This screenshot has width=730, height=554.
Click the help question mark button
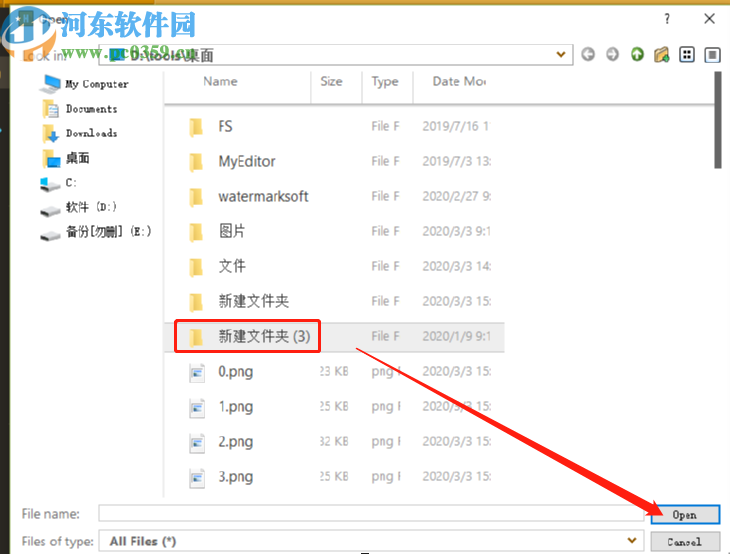pyautogui.click(x=667, y=19)
